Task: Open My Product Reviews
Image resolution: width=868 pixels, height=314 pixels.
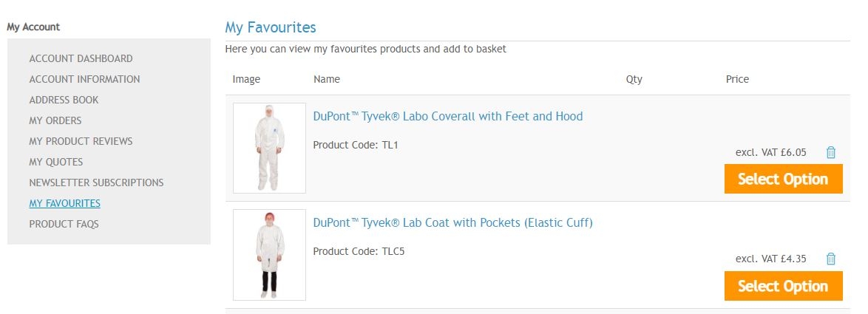Action: tap(81, 141)
